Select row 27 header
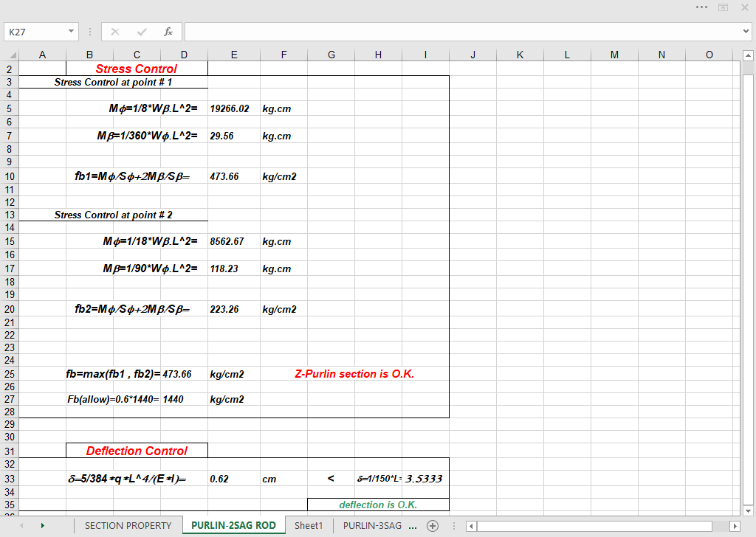This screenshot has height=537, width=756. tap(10, 399)
